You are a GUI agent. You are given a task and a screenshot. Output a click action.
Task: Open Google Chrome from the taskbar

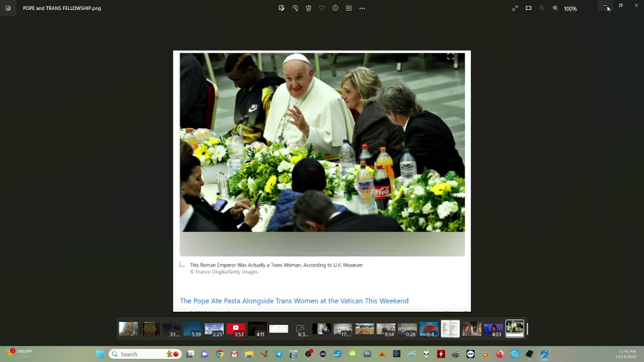(x=219, y=354)
